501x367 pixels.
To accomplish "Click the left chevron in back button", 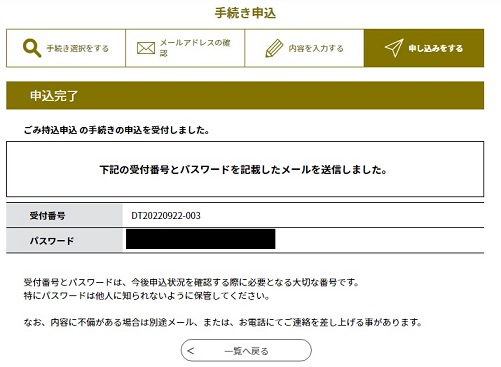I will pyautogui.click(x=190, y=350).
